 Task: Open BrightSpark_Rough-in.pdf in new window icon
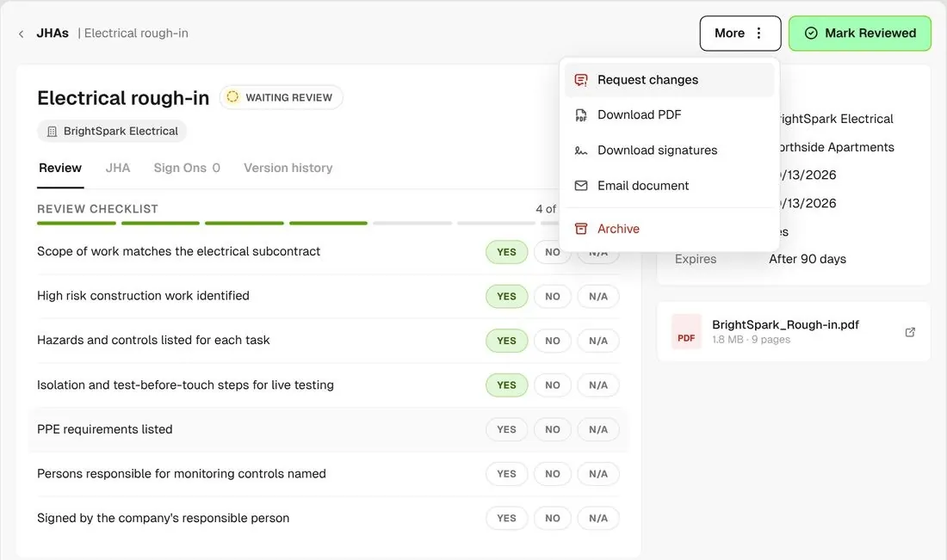[910, 332]
